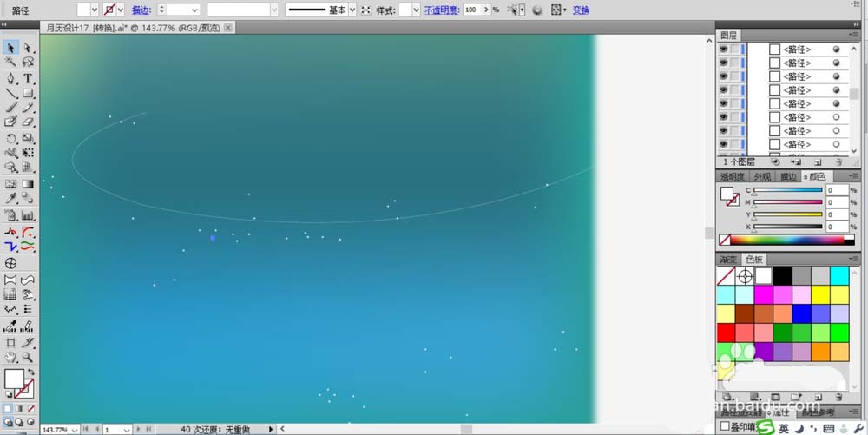
Task: Switch to the Transparency (透明度) tab
Action: [x=732, y=176]
